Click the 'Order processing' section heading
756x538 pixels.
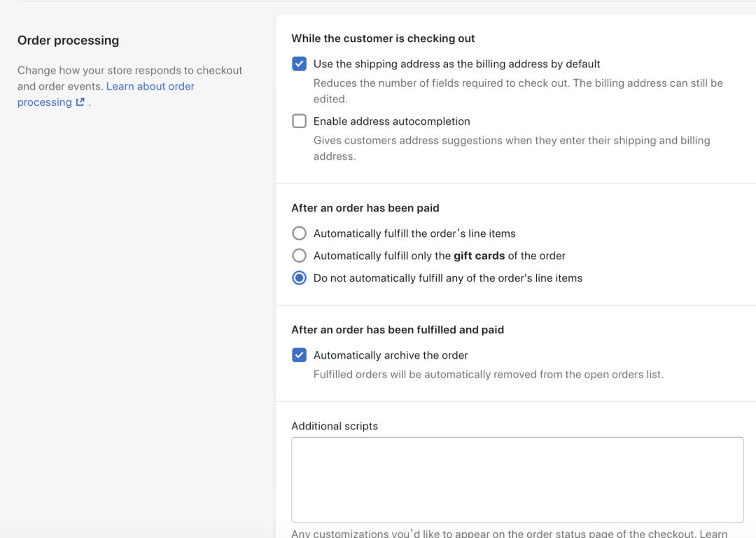68,41
